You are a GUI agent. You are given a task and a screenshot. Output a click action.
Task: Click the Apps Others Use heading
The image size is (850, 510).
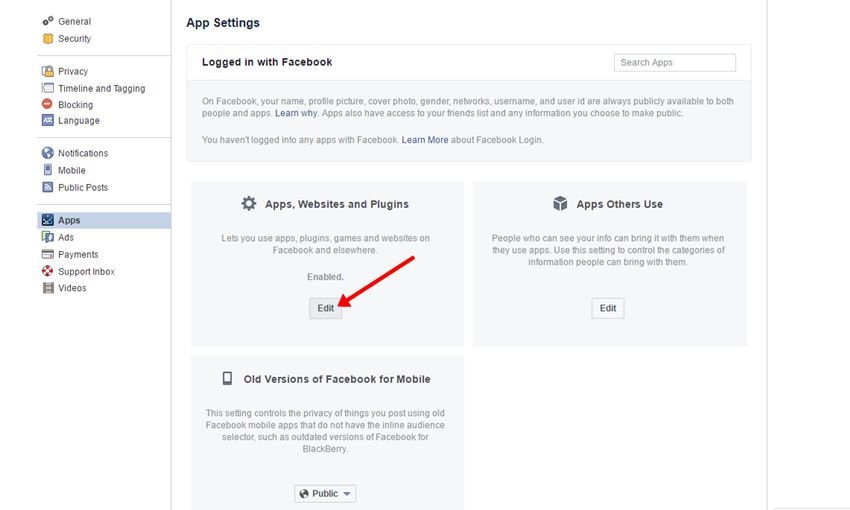620,204
